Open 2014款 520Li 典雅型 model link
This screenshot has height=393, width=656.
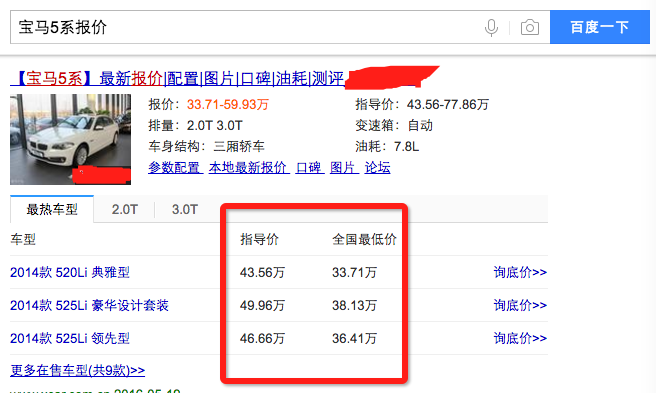(x=70, y=272)
